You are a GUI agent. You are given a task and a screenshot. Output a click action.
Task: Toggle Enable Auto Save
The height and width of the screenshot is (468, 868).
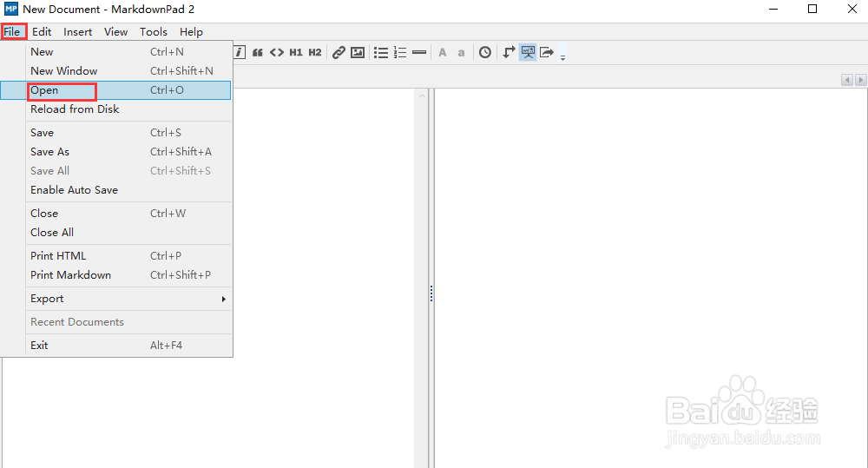pyautogui.click(x=115, y=190)
